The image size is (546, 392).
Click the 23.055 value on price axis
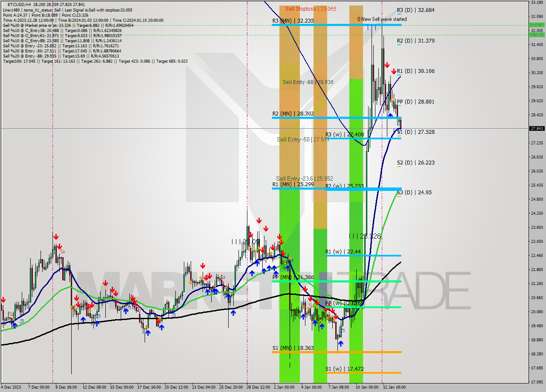[x=537, y=241]
